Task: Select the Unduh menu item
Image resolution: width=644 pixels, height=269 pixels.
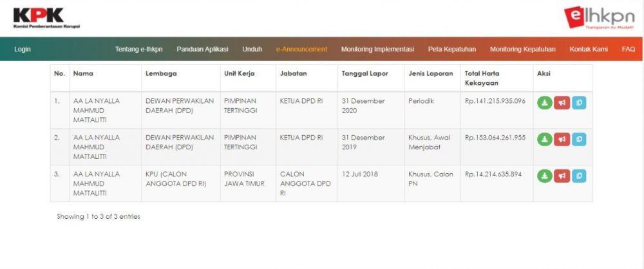Action: tap(252, 50)
